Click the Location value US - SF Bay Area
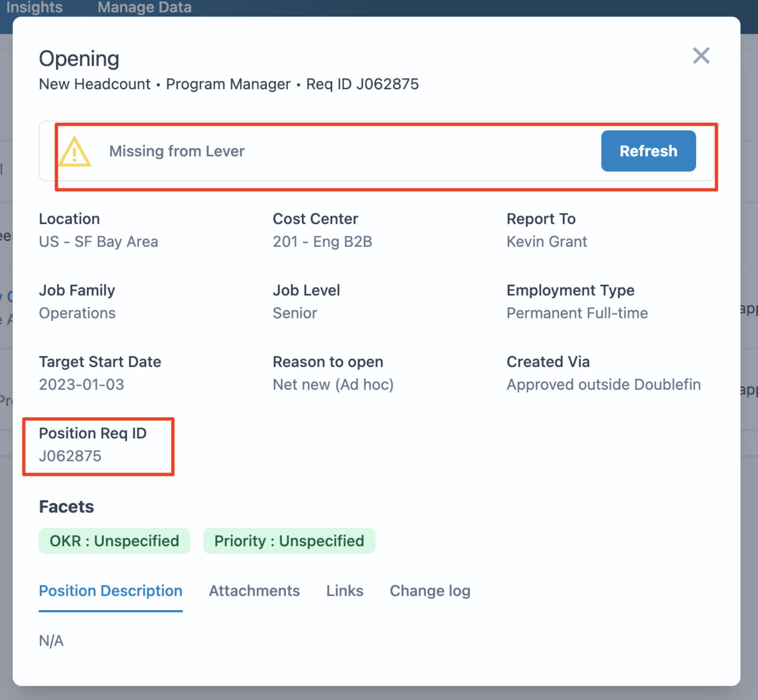This screenshot has height=700, width=758. [x=99, y=241]
